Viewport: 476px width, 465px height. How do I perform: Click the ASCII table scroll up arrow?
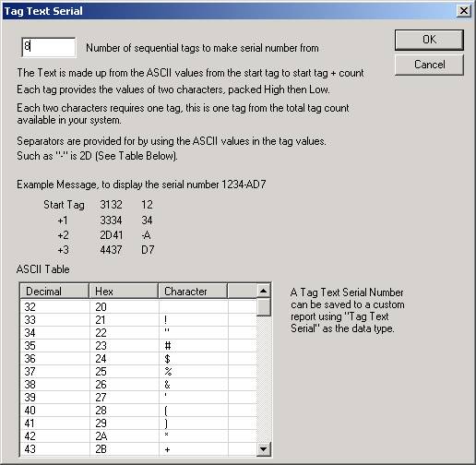264,291
